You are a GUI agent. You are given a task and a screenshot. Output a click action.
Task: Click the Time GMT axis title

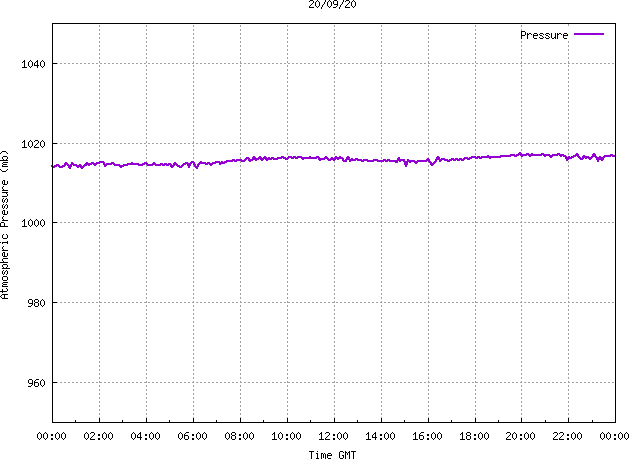[332, 455]
